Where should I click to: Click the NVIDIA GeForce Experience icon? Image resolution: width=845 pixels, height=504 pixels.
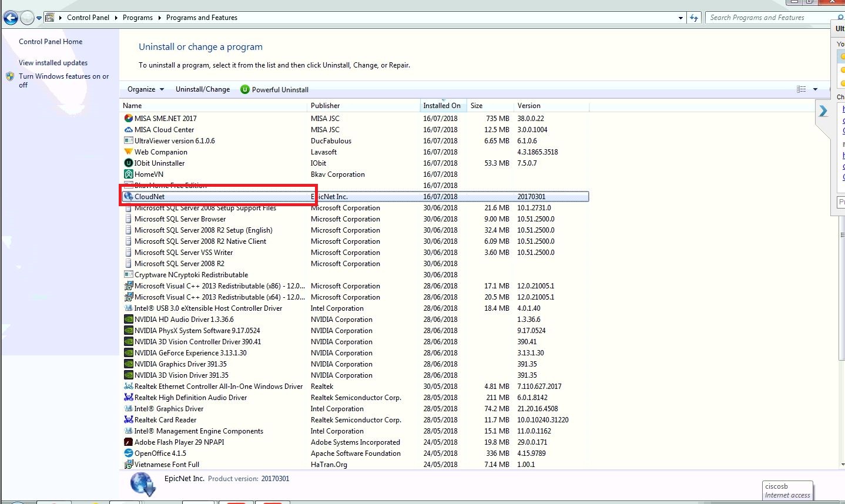(x=129, y=352)
